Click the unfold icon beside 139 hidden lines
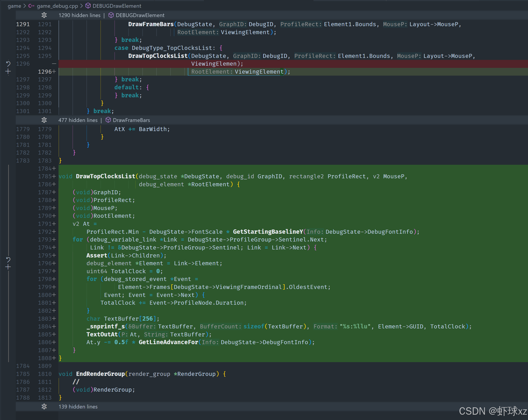 point(44,406)
